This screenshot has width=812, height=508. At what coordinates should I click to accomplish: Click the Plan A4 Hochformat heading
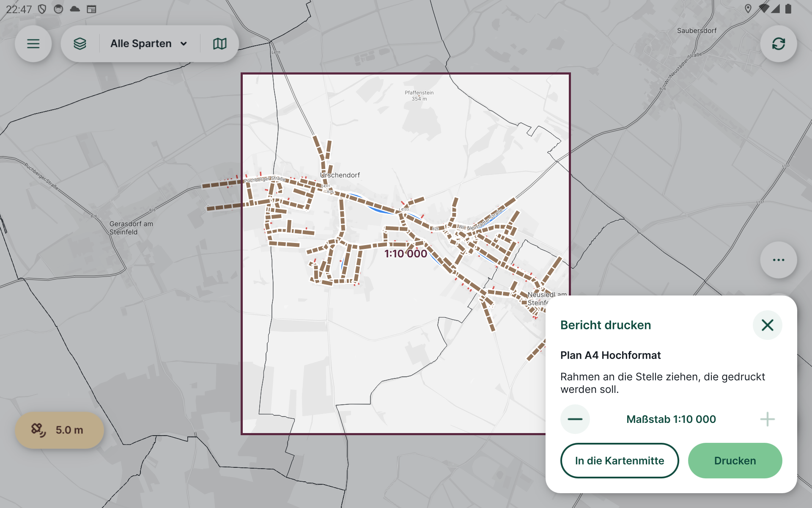610,355
